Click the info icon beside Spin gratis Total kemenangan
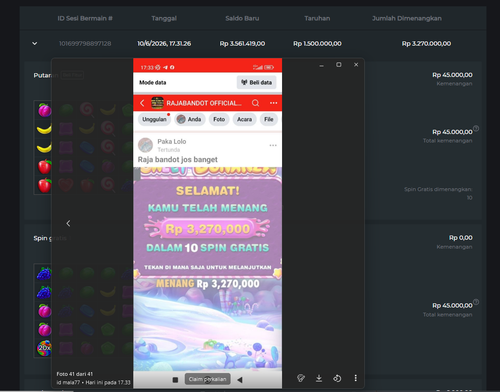500x392 pixels. 476,302
